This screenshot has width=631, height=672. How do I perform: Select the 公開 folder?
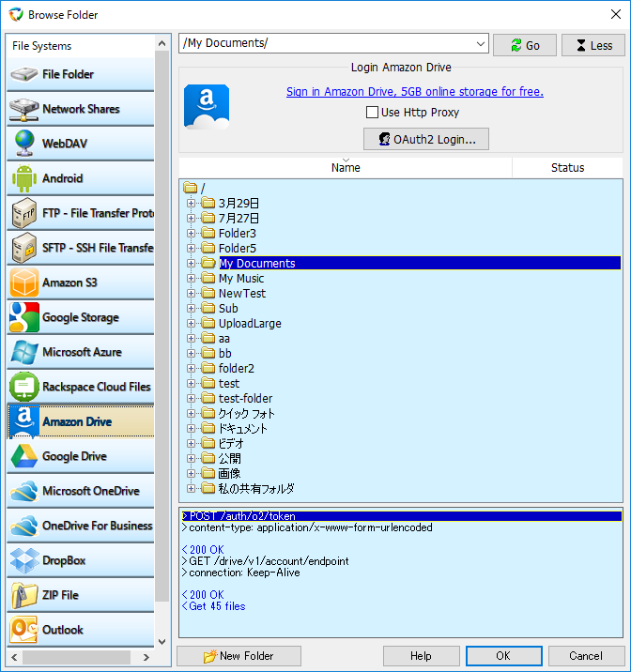pos(230,458)
